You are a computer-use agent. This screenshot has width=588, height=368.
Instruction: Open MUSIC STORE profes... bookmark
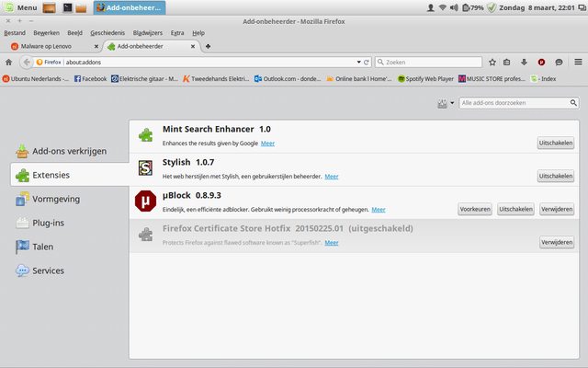tap(492, 79)
